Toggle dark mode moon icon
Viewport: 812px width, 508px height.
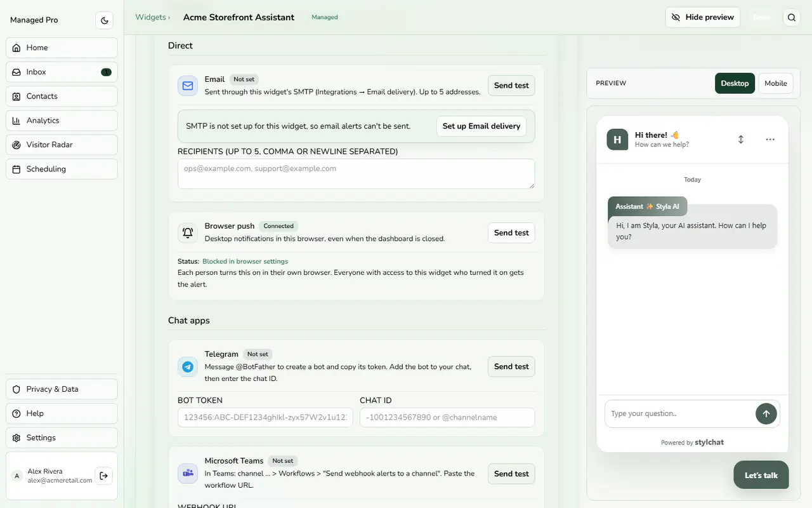click(x=105, y=20)
